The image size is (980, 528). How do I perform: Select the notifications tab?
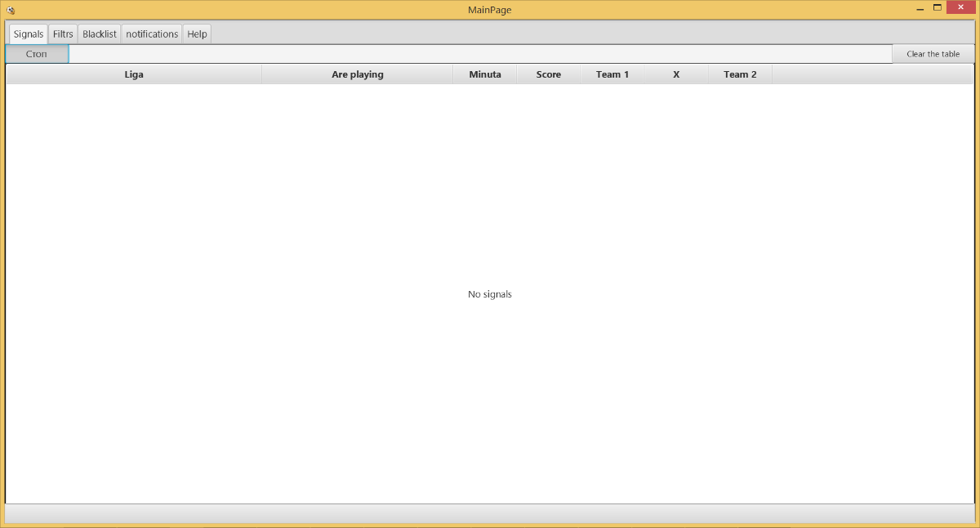pyautogui.click(x=152, y=34)
